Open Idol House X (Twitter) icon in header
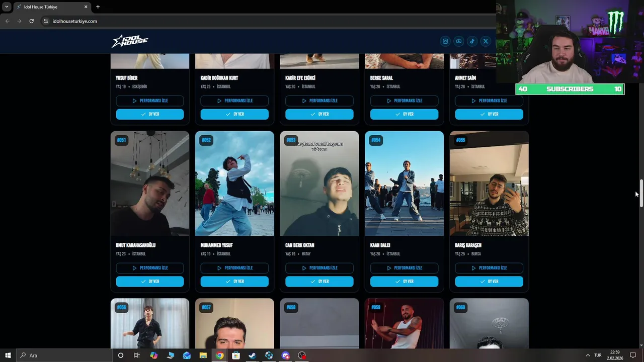The image size is (644, 362). (486, 41)
